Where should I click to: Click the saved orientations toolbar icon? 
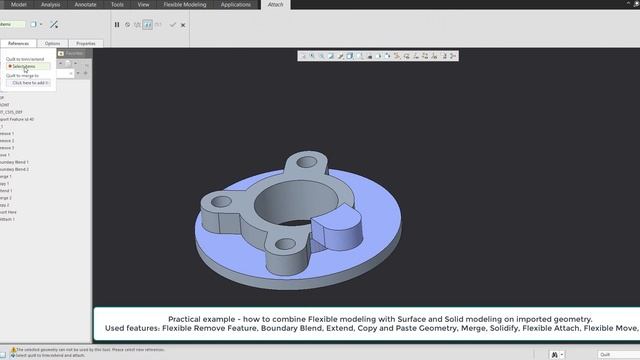click(x=360, y=56)
